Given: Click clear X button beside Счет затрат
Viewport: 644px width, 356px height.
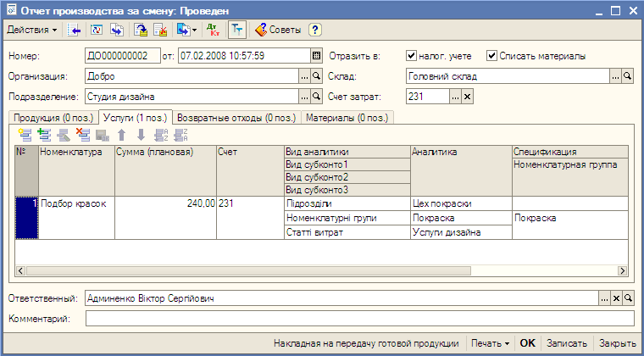Looking at the screenshot, I should coord(467,97).
